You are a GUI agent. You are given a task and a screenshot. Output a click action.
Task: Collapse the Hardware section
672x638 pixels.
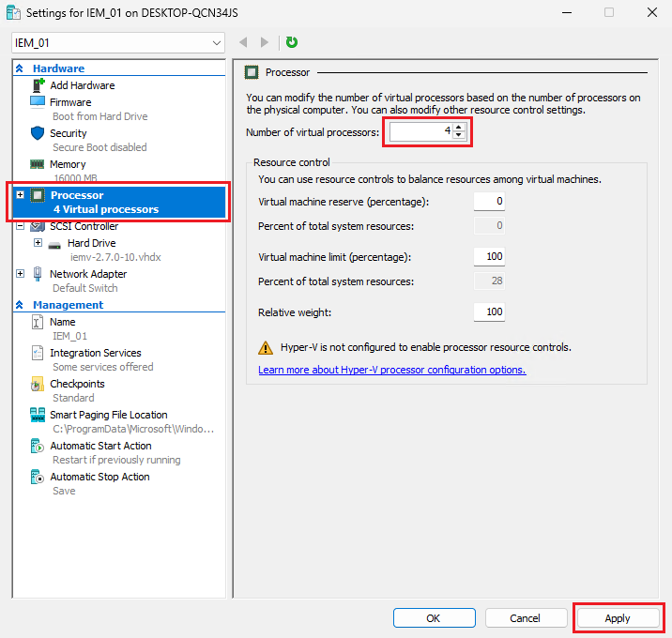(19, 68)
